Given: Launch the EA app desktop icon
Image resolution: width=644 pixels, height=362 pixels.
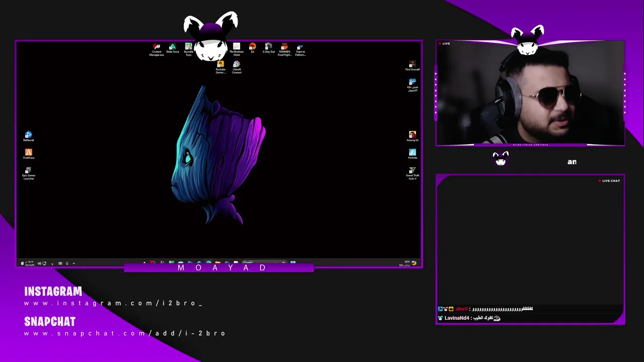Looking at the screenshot, I should [253, 48].
